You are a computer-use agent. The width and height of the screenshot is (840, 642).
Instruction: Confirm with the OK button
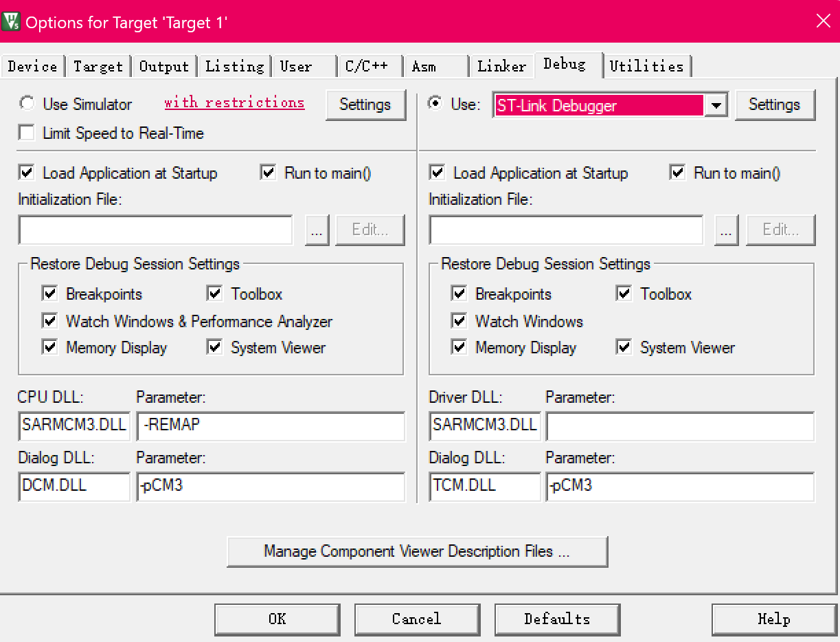coord(277,619)
